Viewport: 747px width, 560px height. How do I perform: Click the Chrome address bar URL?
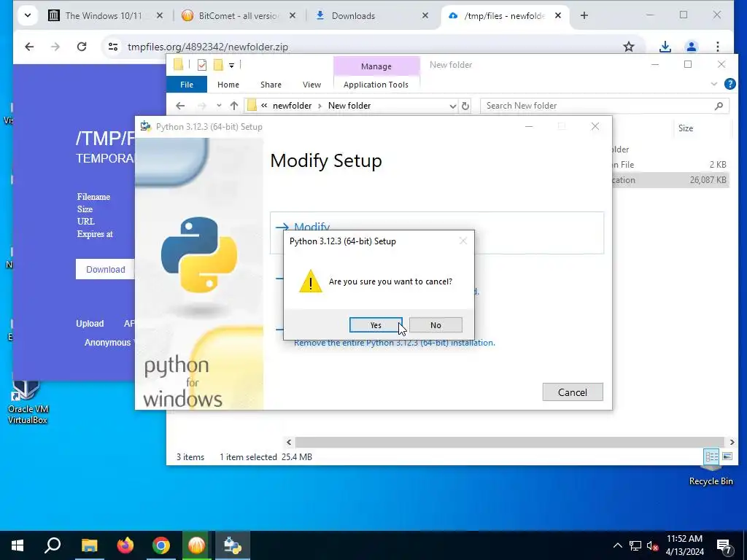[x=208, y=47]
